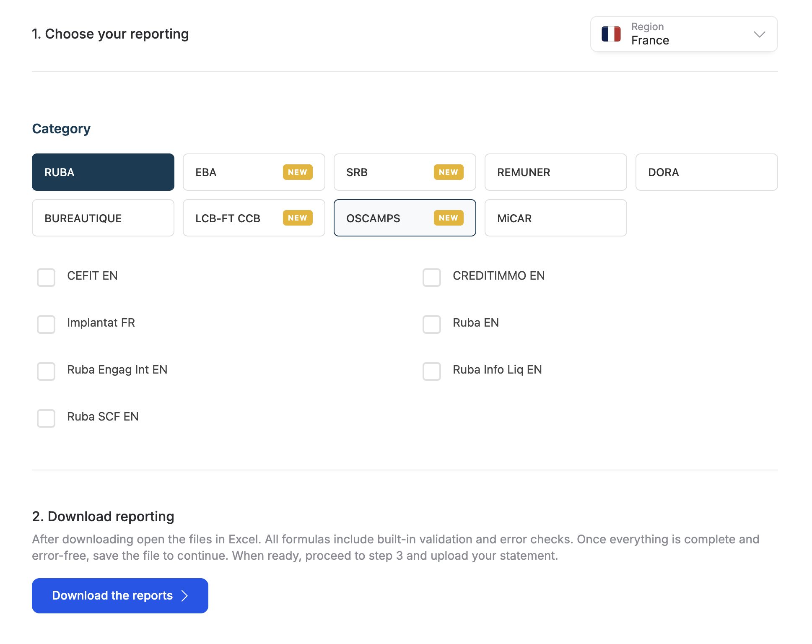This screenshot has height=644, width=812.
Task: Select the RUBA category
Action: tap(103, 172)
